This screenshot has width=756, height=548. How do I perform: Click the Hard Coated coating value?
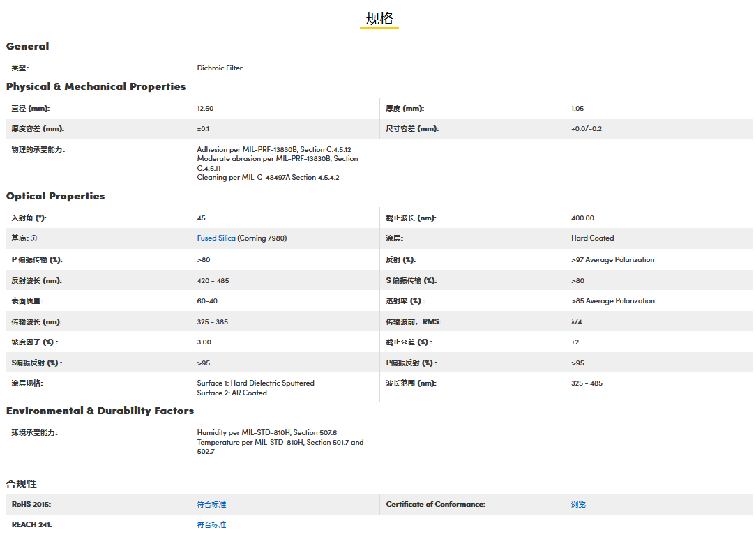tap(592, 238)
